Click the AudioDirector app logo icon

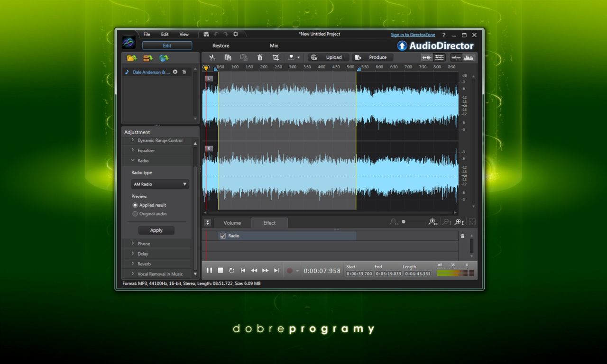[129, 43]
